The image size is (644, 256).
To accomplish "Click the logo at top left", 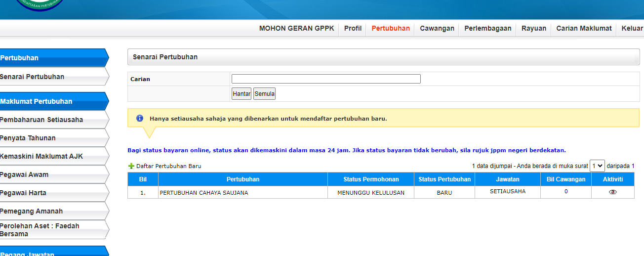I will [40, 5].
